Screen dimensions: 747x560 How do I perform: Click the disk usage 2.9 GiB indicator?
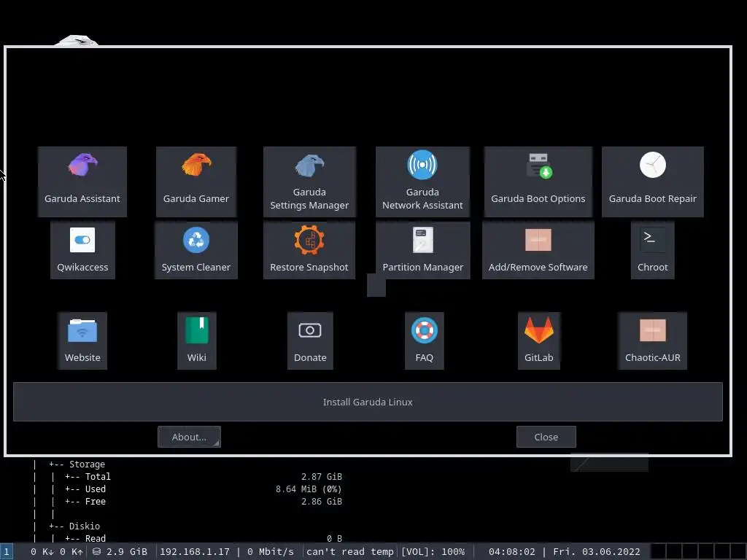pos(120,551)
